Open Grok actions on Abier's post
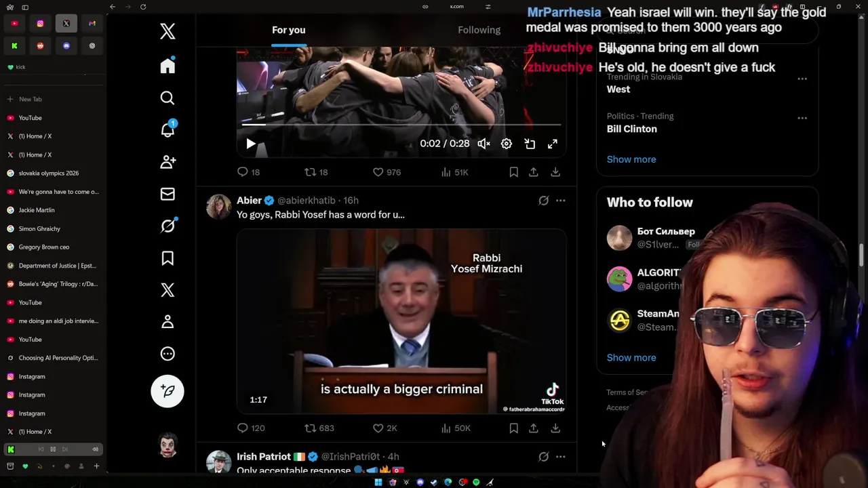Screen dimensions: 868x488 (543, 201)
